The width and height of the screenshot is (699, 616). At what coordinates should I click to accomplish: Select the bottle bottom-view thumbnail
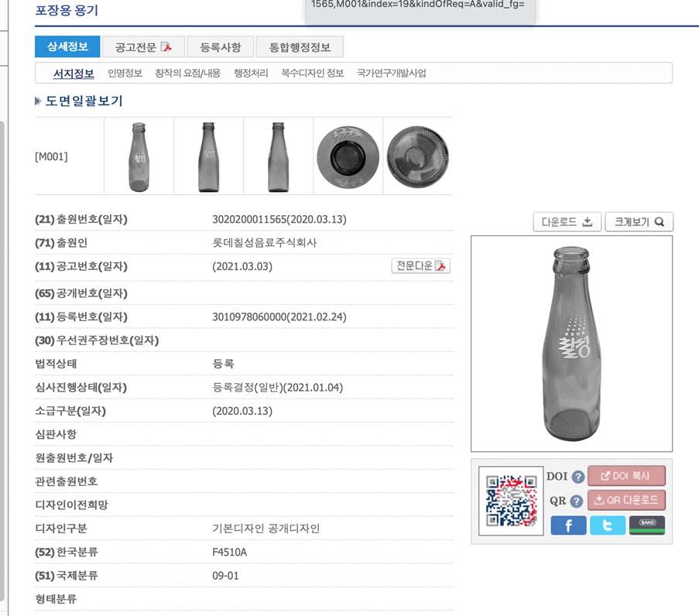click(x=418, y=157)
